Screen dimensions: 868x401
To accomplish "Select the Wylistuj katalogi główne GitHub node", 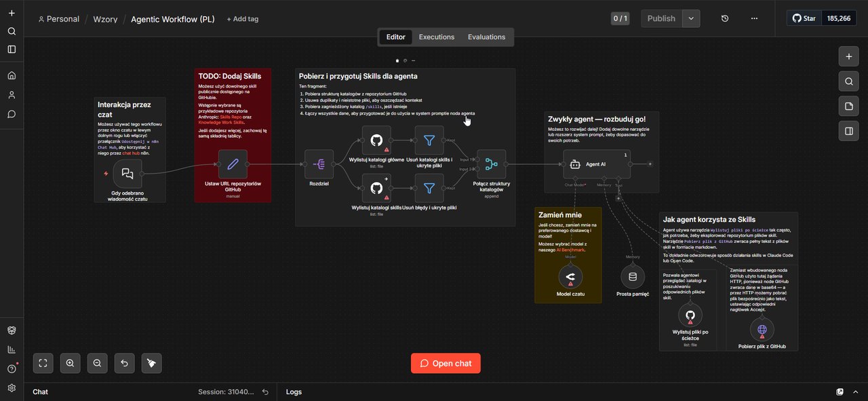I will [376, 140].
